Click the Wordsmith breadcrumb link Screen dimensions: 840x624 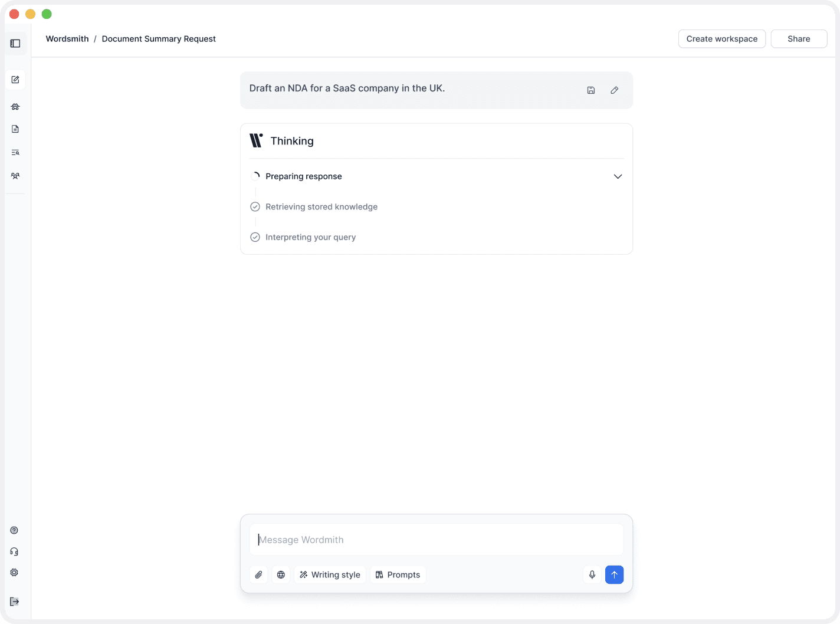67,39
